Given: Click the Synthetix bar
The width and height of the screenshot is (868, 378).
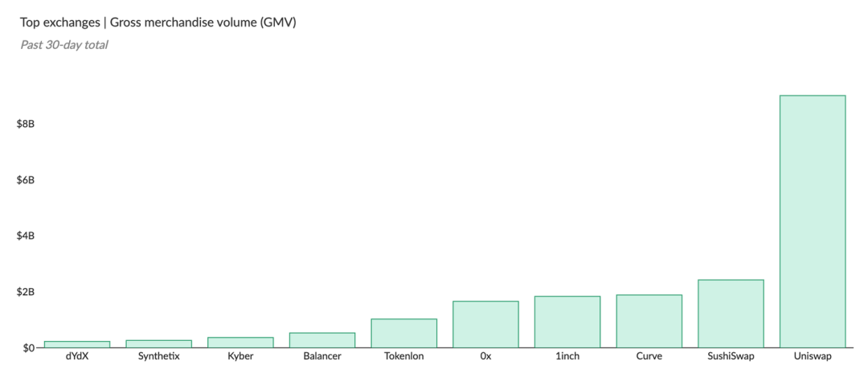Looking at the screenshot, I should (159, 344).
